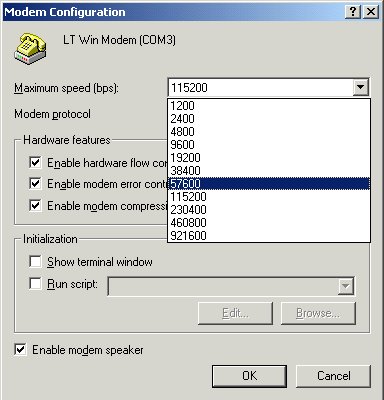Choose 9600 from speed list

269,145
